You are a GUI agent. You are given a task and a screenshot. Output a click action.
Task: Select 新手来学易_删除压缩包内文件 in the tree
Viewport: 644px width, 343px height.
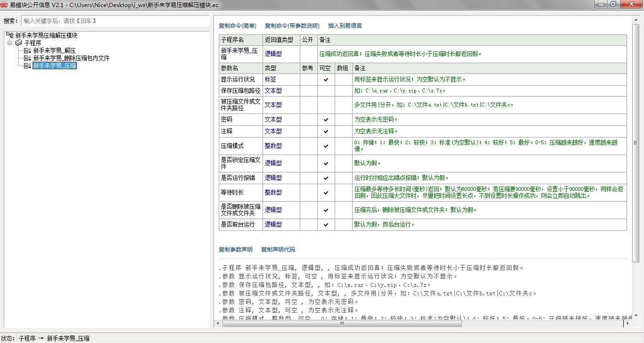pyautogui.click(x=71, y=58)
